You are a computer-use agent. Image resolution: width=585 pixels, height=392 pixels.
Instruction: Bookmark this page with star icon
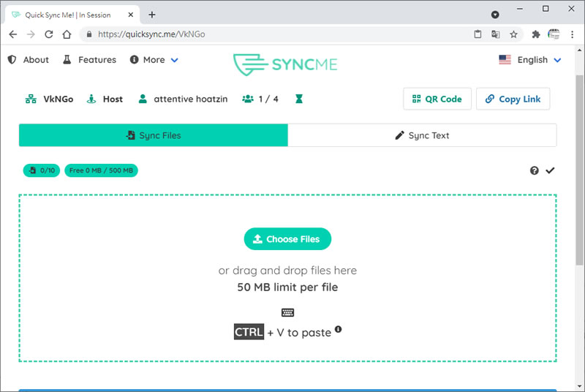(514, 34)
